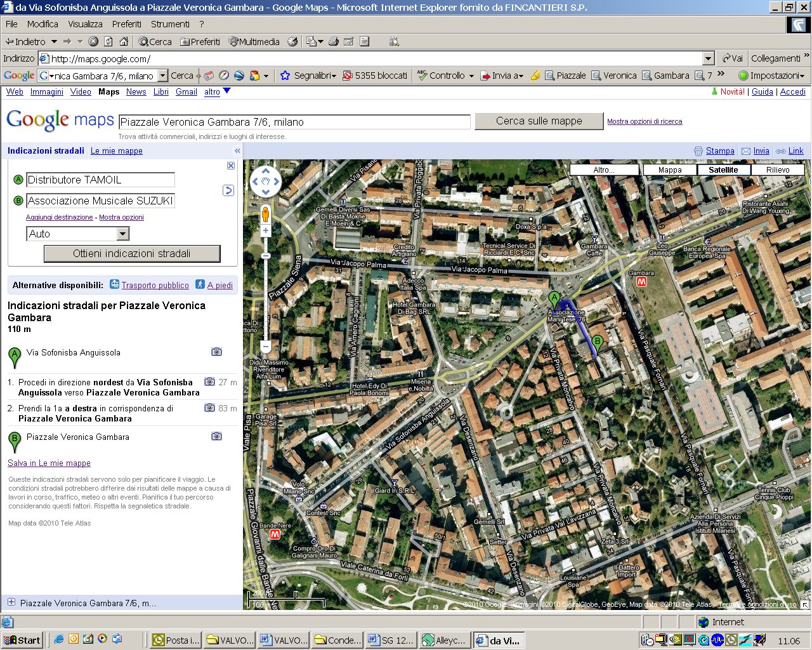
Task: Stop page loading in IE toolbar
Action: point(93,41)
